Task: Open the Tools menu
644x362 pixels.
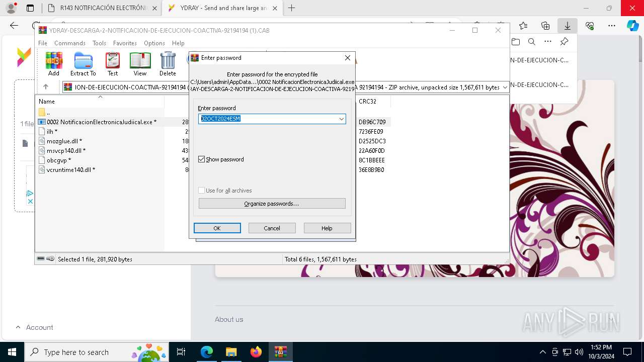Action: 99,43
